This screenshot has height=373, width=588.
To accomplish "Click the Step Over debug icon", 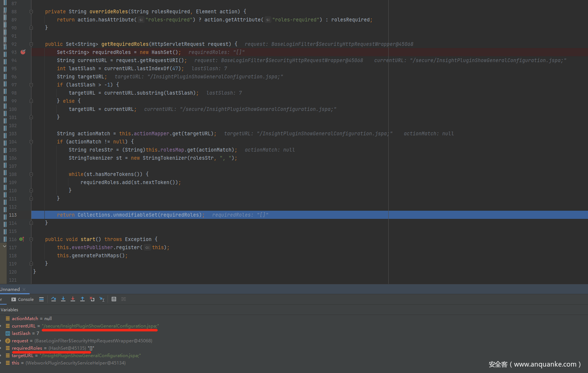I will coord(54,299).
